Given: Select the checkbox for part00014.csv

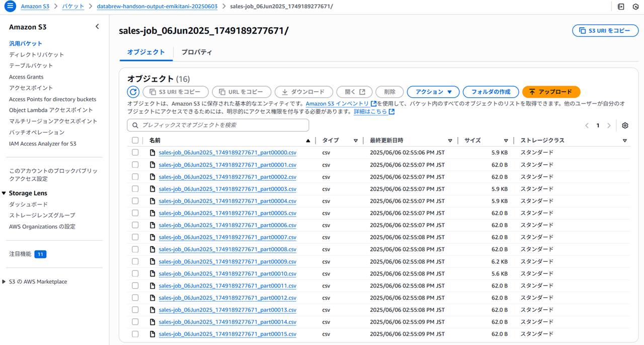Looking at the screenshot, I should (135, 322).
